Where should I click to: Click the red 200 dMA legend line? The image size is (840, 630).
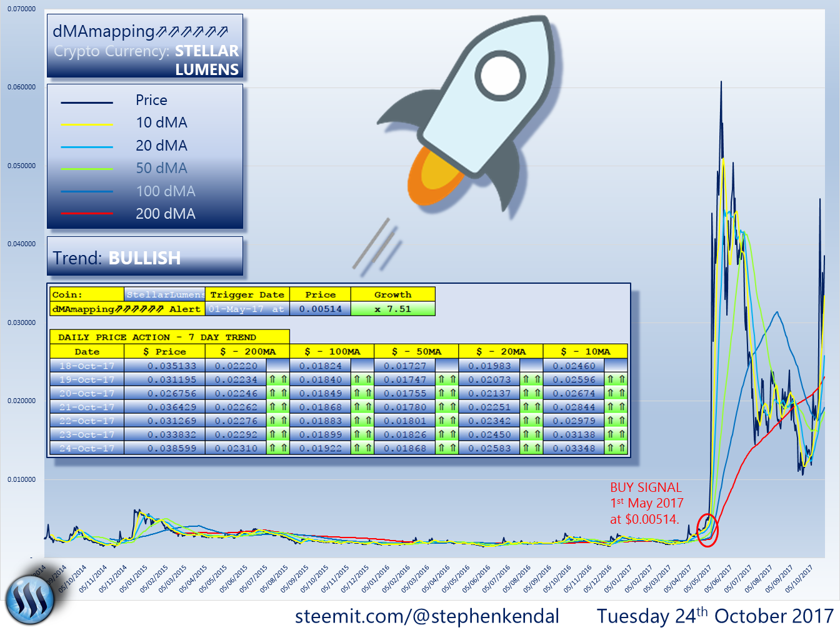click(87, 214)
